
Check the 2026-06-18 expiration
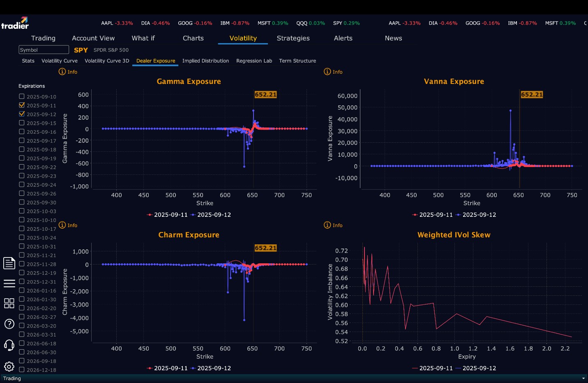pos(22,343)
